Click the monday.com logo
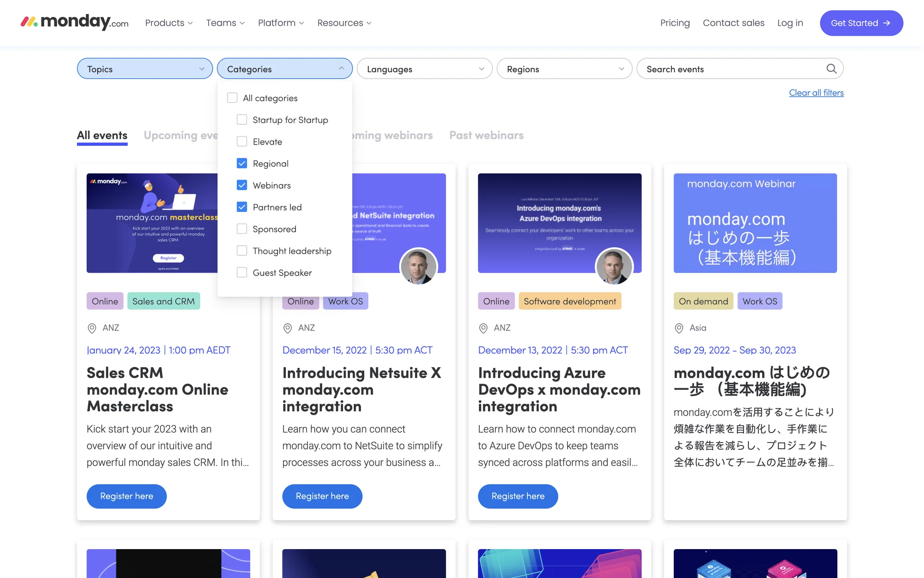Image resolution: width=924 pixels, height=578 pixels. tap(74, 22)
